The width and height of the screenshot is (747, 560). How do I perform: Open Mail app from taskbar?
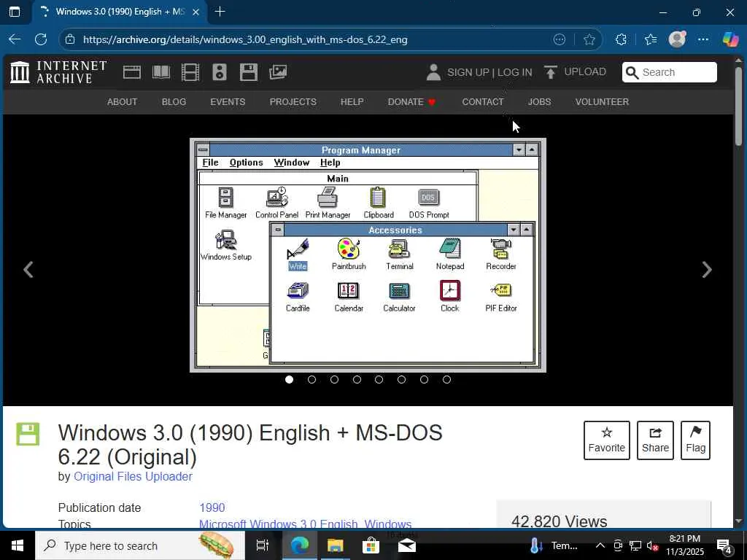407,545
